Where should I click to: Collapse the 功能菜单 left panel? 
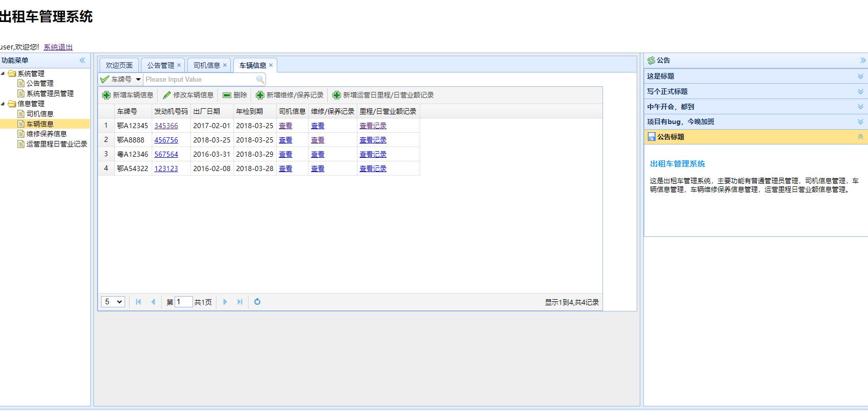coord(82,60)
